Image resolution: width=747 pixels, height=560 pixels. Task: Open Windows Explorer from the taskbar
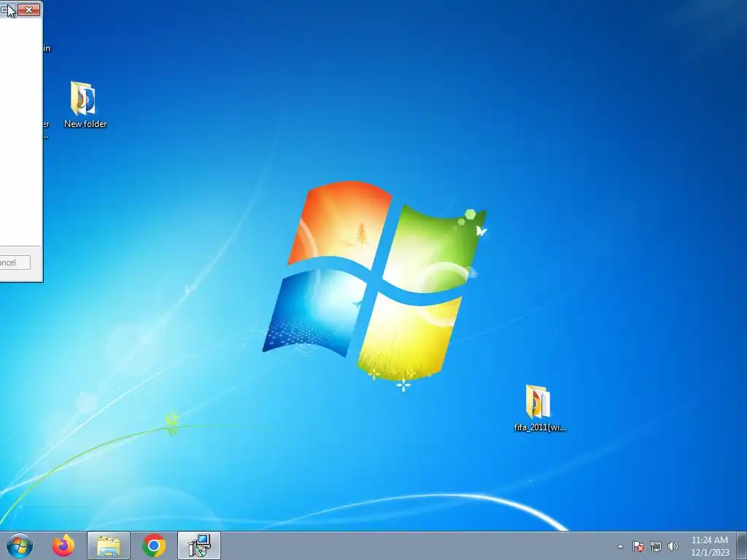coord(109,545)
